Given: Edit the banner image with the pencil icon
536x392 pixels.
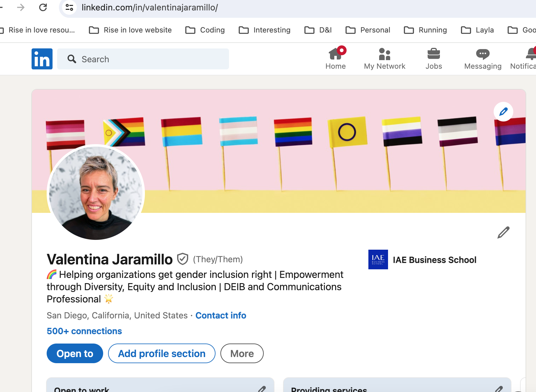Looking at the screenshot, I should (503, 112).
